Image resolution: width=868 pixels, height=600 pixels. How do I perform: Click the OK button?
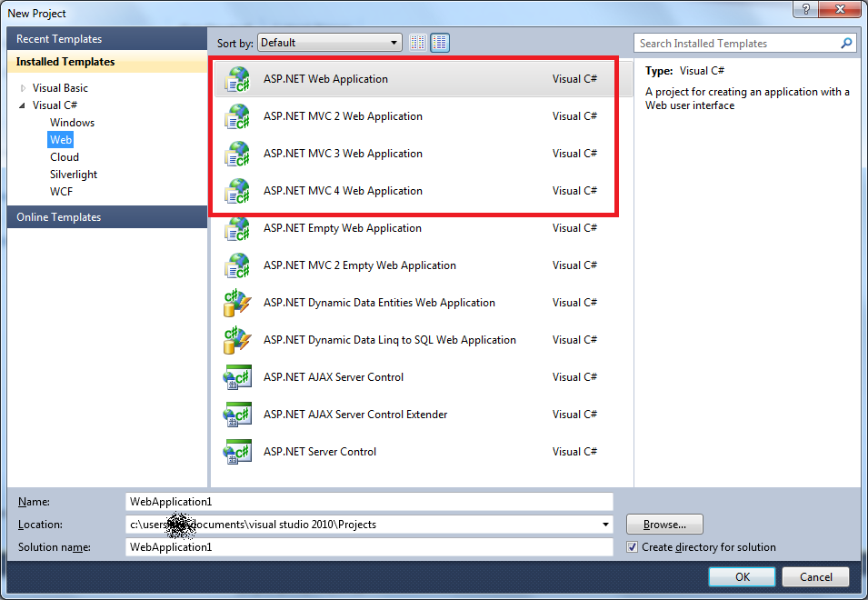pyautogui.click(x=742, y=576)
